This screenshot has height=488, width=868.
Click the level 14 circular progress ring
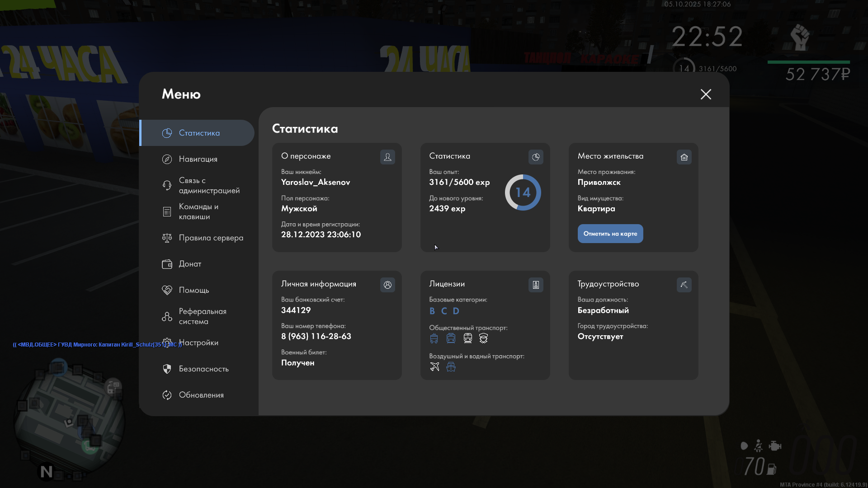(523, 192)
